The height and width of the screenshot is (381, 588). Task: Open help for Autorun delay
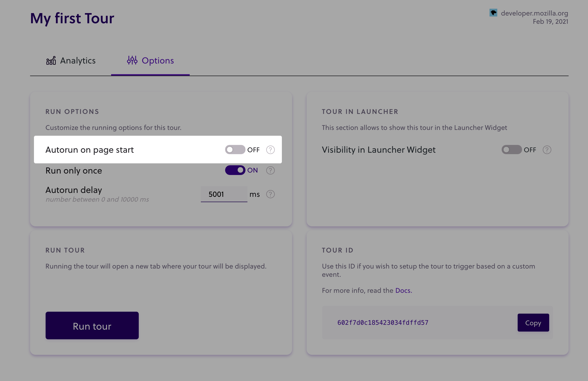(270, 194)
